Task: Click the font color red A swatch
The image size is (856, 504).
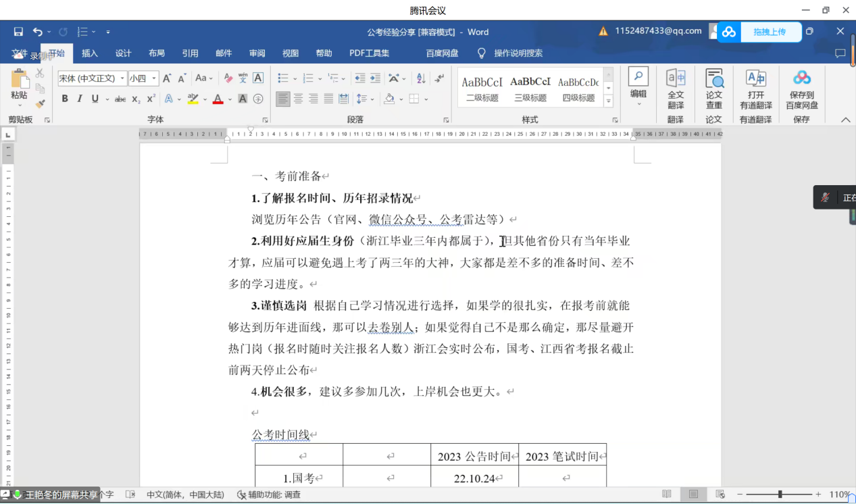Action: pos(218,99)
